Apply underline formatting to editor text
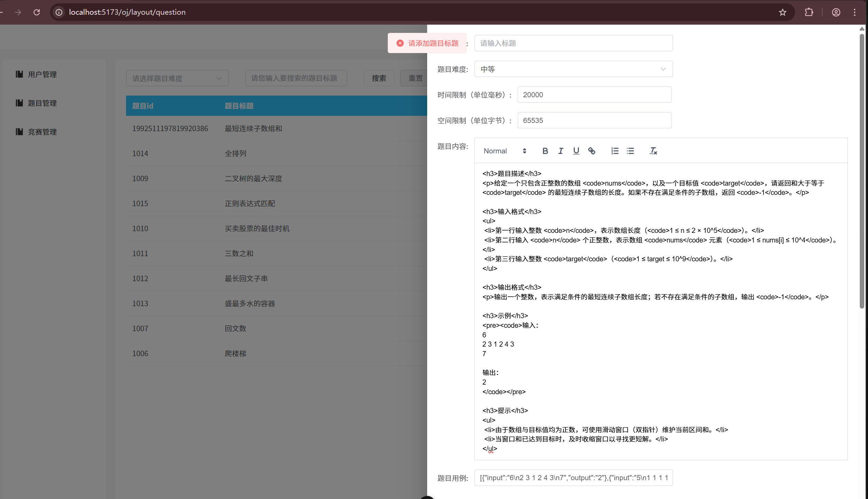 pyautogui.click(x=576, y=151)
